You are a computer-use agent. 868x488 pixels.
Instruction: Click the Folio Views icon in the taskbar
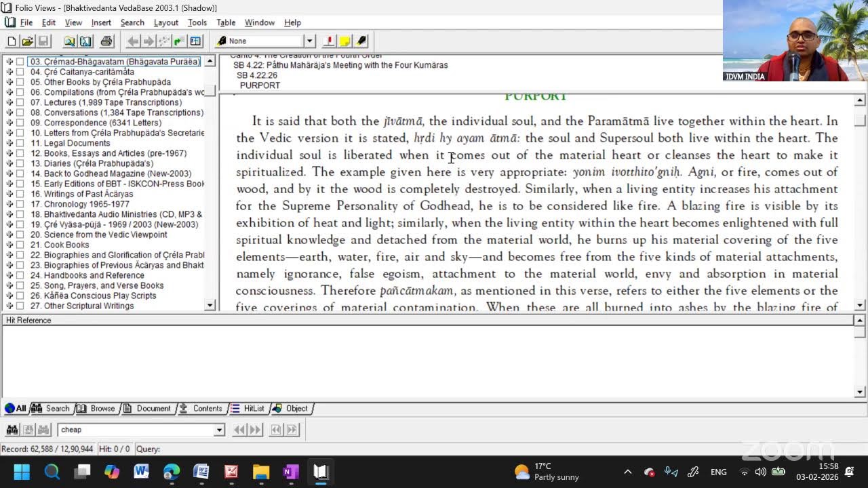321,471
